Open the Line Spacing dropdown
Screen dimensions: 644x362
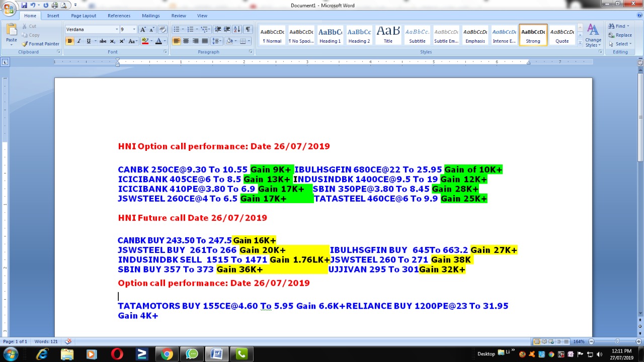pyautogui.click(x=217, y=41)
